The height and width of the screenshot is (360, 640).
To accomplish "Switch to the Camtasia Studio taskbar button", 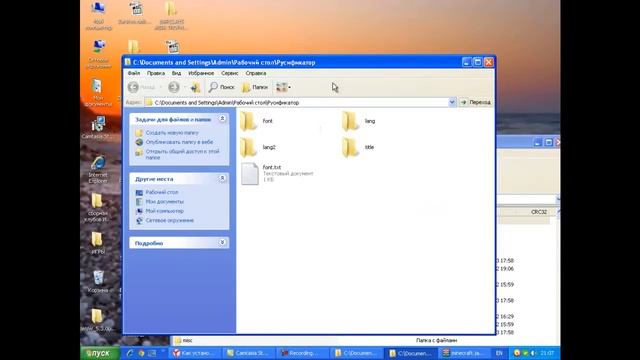I will pos(249,353).
